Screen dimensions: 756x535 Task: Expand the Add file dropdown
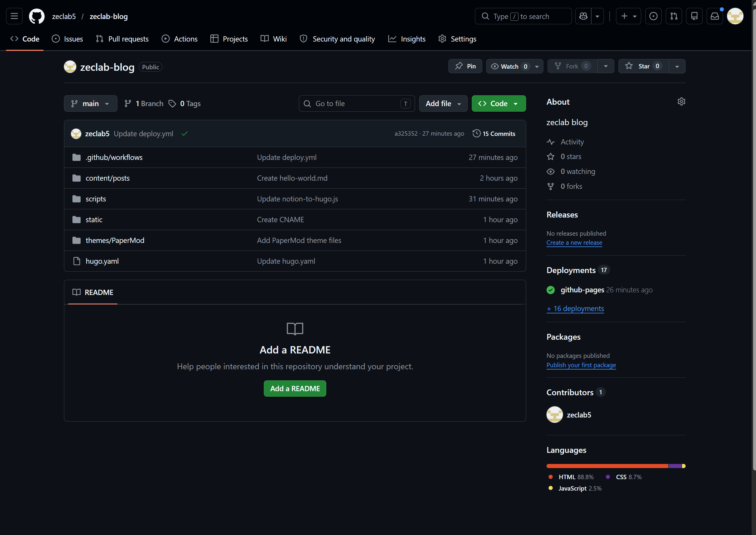click(x=443, y=103)
